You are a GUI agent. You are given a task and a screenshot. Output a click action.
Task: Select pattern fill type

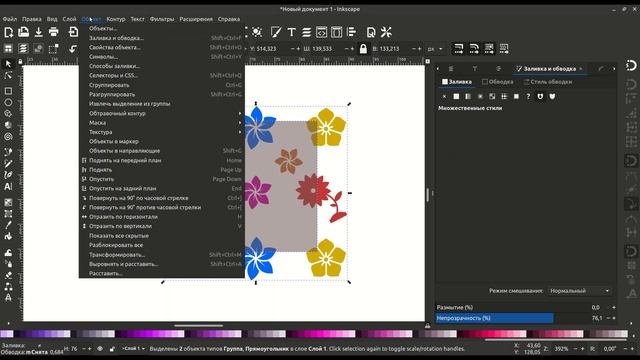coord(504,96)
